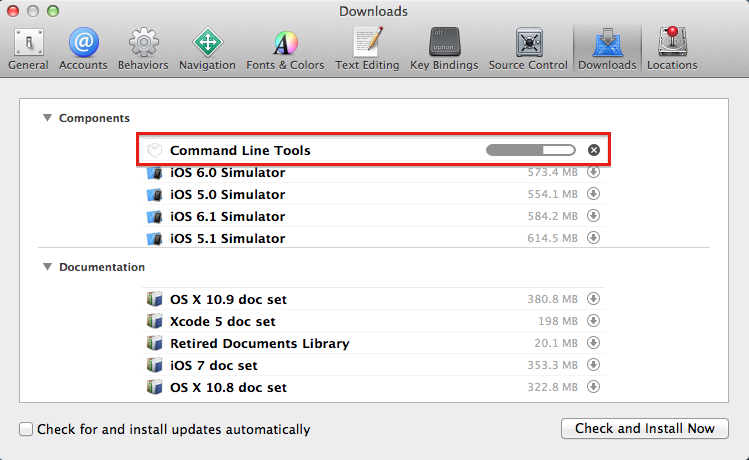749x460 pixels.
Task: Select the Xcode 5 doc set label
Action: 223,321
